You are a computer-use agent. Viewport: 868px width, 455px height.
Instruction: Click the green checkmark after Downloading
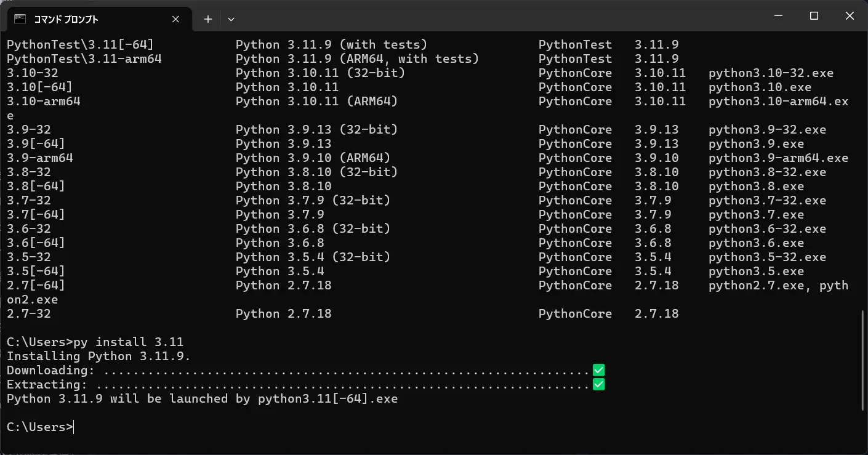[598, 370]
